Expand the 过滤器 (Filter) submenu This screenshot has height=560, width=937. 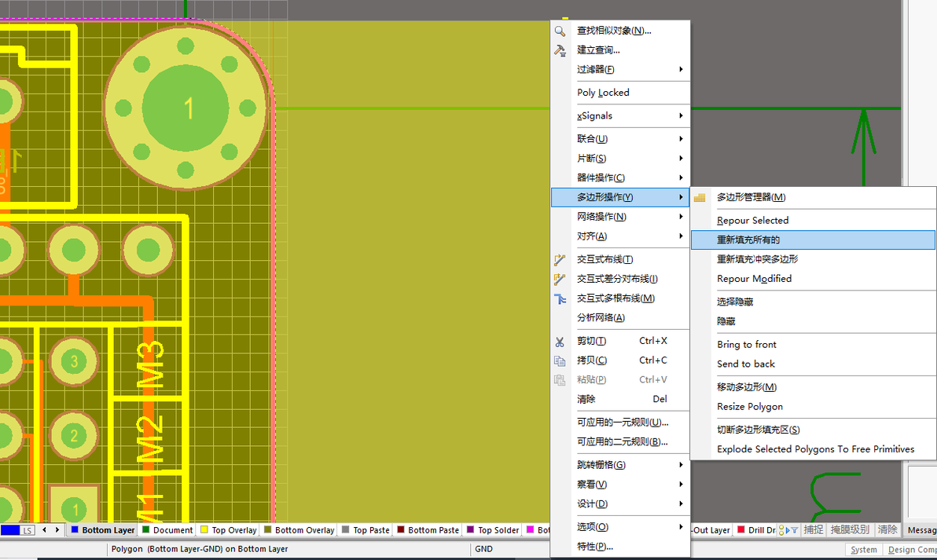[620, 69]
